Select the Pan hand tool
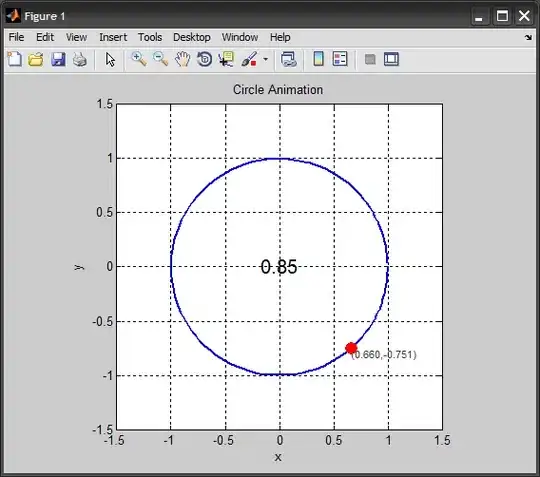Screen dimensions: 540x477 [x=183, y=59]
